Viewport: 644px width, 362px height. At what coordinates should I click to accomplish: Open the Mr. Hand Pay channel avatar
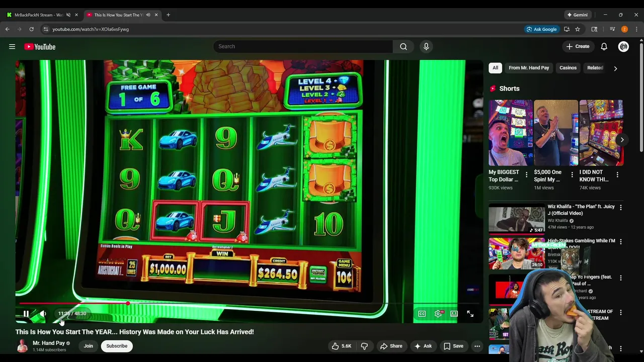pos(22,346)
